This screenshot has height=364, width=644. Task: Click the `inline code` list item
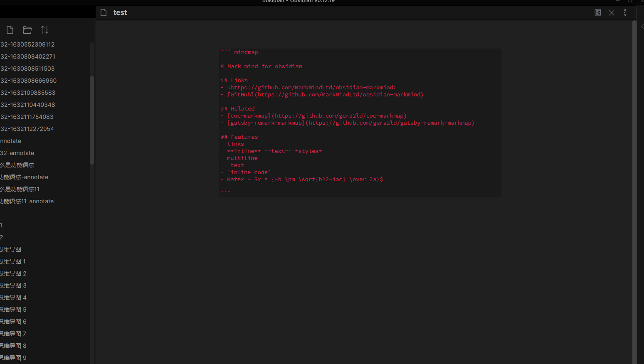pyautogui.click(x=246, y=172)
